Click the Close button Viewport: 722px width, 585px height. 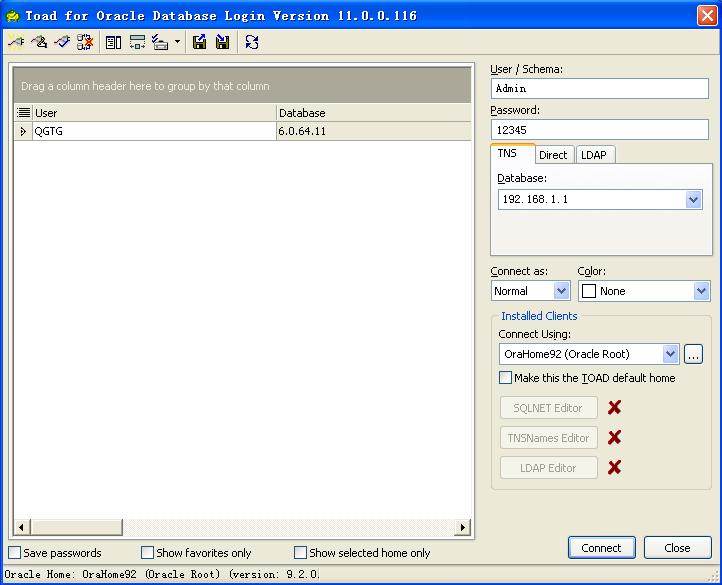tap(677, 548)
